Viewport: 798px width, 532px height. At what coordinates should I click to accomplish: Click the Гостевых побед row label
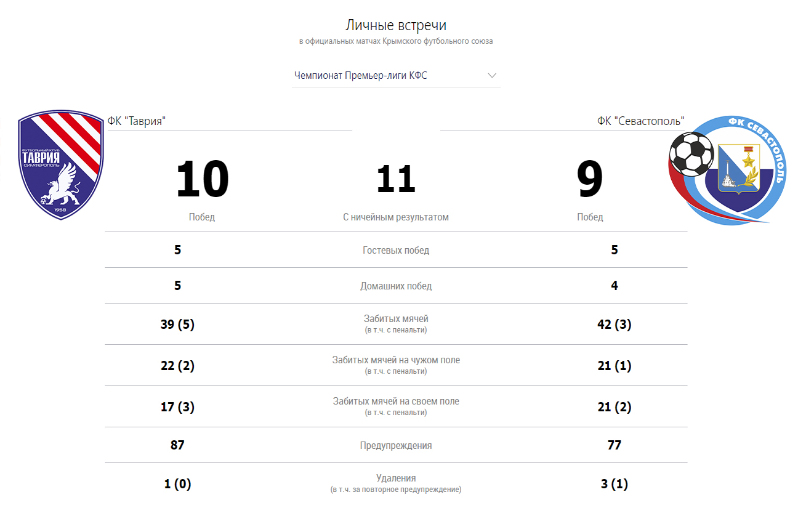(396, 251)
